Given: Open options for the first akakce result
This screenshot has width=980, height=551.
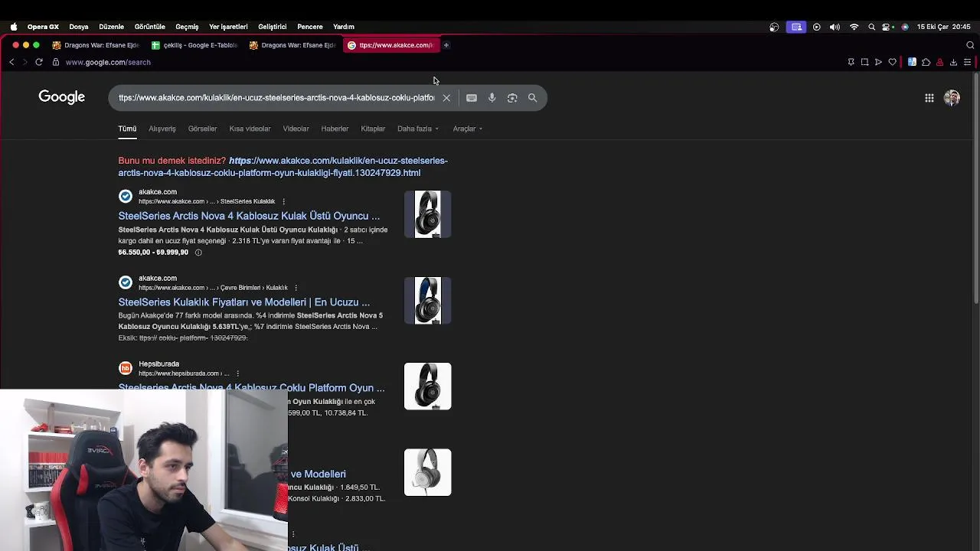Looking at the screenshot, I should click(283, 201).
